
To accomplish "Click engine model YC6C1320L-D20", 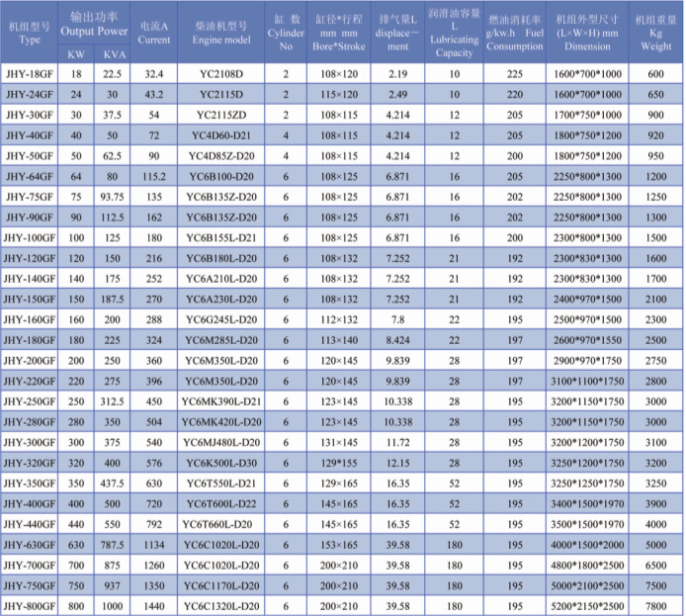I will pos(221,606).
